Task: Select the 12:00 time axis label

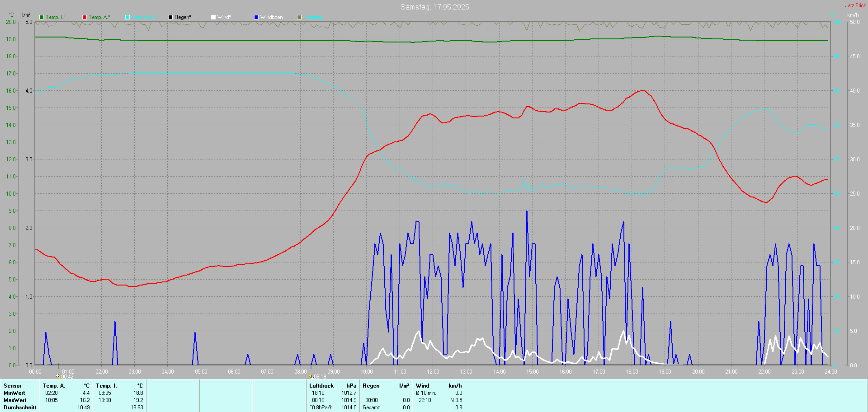Action: 433,372
